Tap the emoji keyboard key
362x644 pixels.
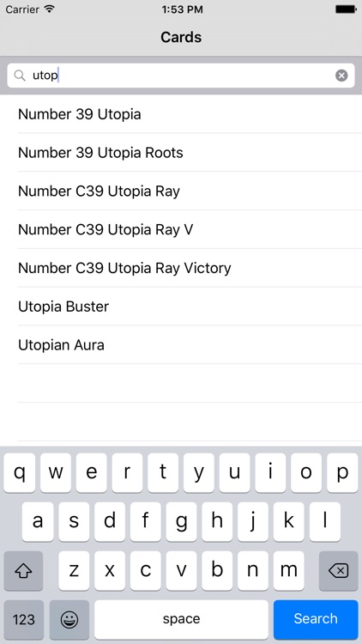[69, 619]
